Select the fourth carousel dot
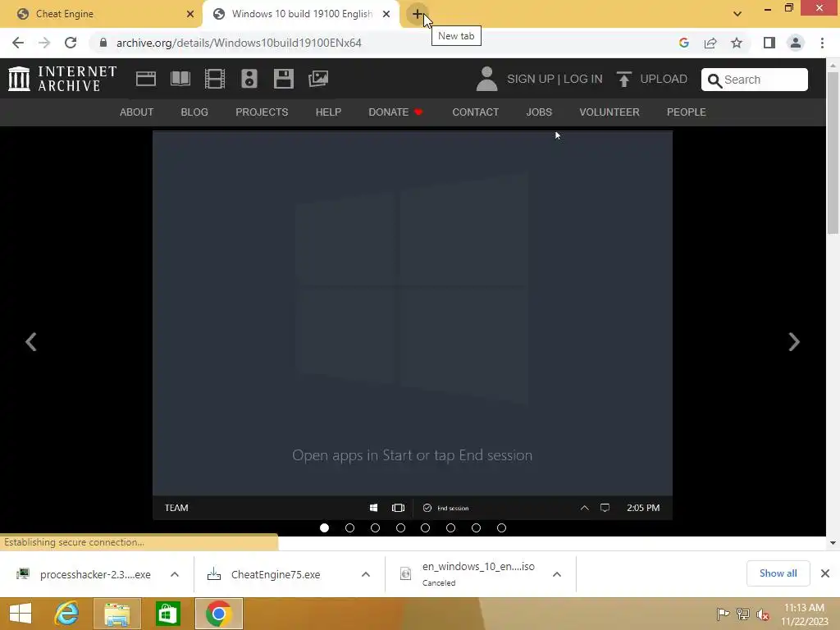 tap(400, 528)
